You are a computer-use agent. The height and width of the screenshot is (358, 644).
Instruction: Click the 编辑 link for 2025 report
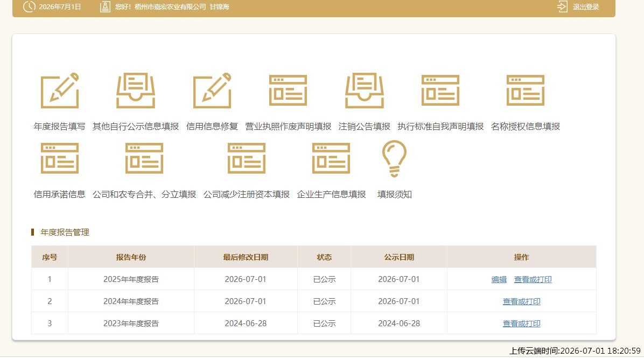pos(499,279)
